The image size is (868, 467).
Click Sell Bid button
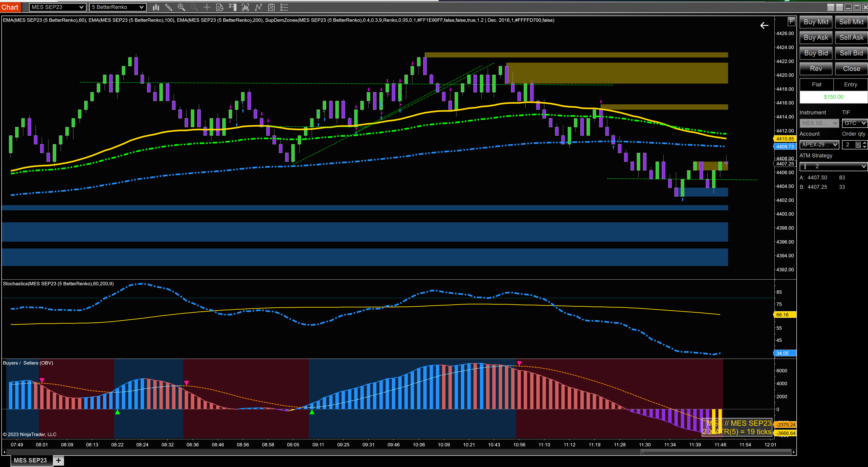pos(851,53)
